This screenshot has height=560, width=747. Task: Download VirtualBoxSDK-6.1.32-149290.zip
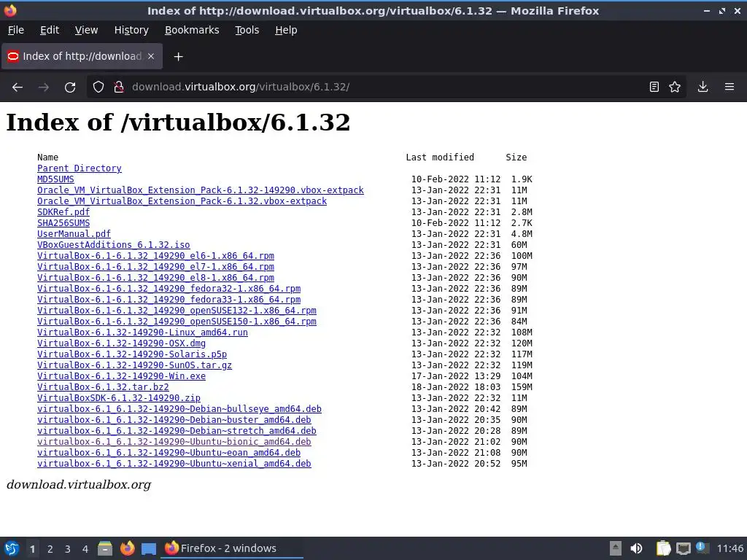[x=119, y=398]
